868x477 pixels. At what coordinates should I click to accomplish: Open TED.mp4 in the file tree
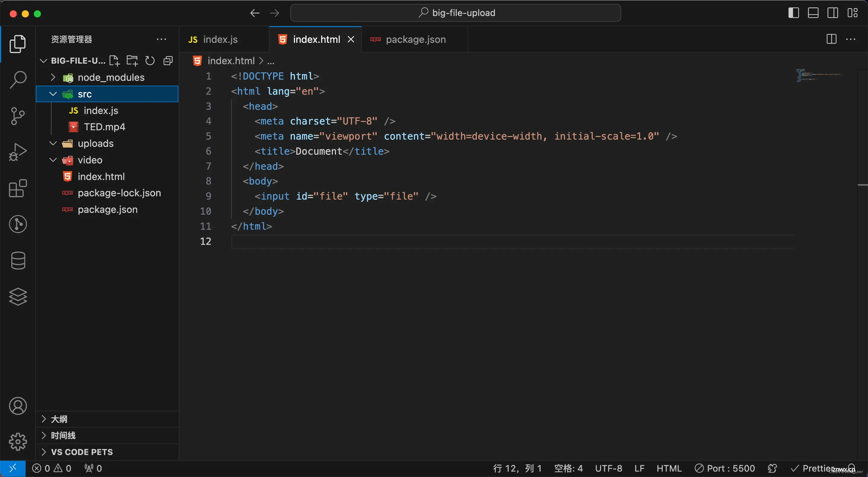[x=107, y=127]
